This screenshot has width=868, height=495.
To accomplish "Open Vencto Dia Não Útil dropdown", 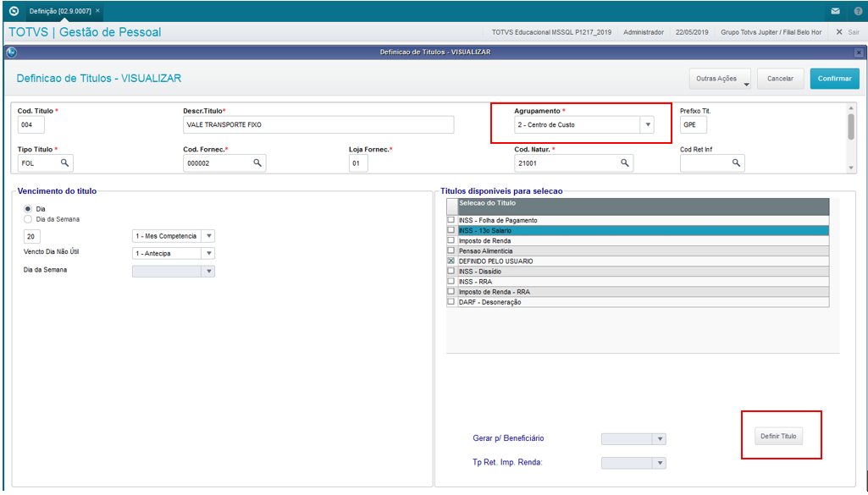I will (208, 253).
